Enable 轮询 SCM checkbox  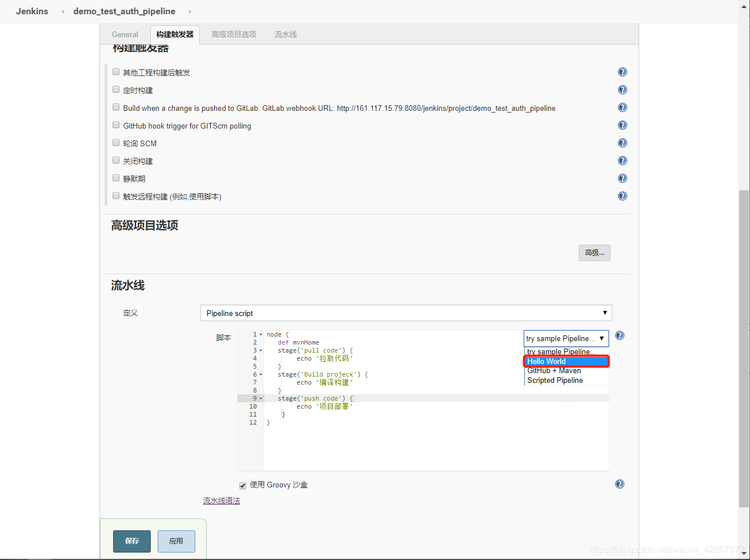(x=116, y=143)
